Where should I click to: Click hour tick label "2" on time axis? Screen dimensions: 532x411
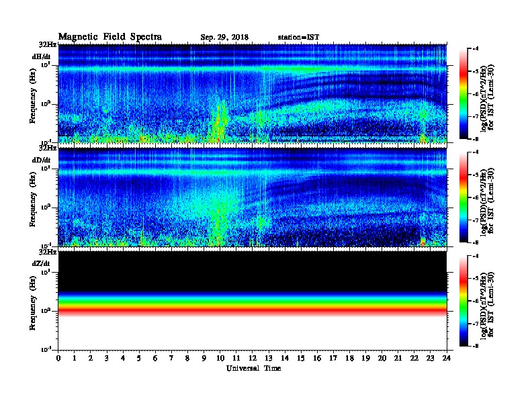91,358
